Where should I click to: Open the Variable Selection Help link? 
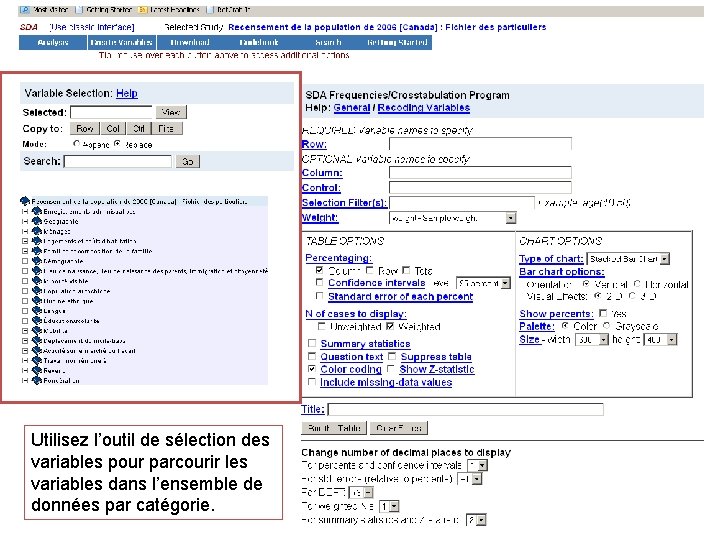(x=127, y=93)
